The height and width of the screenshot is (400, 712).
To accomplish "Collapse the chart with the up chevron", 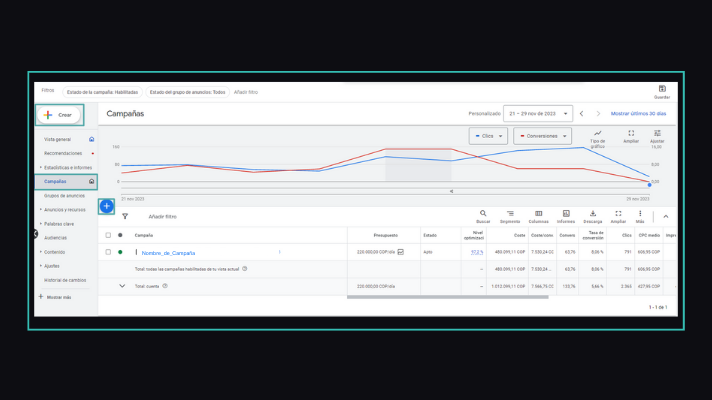I will pyautogui.click(x=666, y=217).
